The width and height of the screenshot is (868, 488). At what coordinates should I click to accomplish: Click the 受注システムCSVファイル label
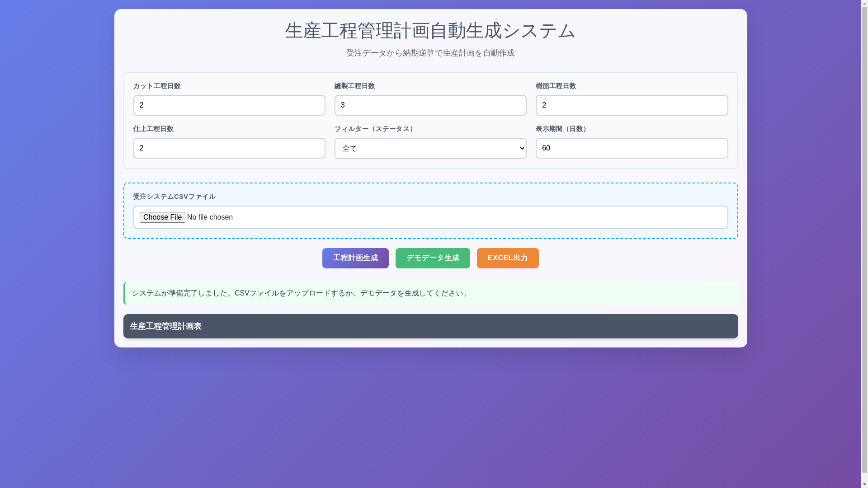tap(175, 197)
